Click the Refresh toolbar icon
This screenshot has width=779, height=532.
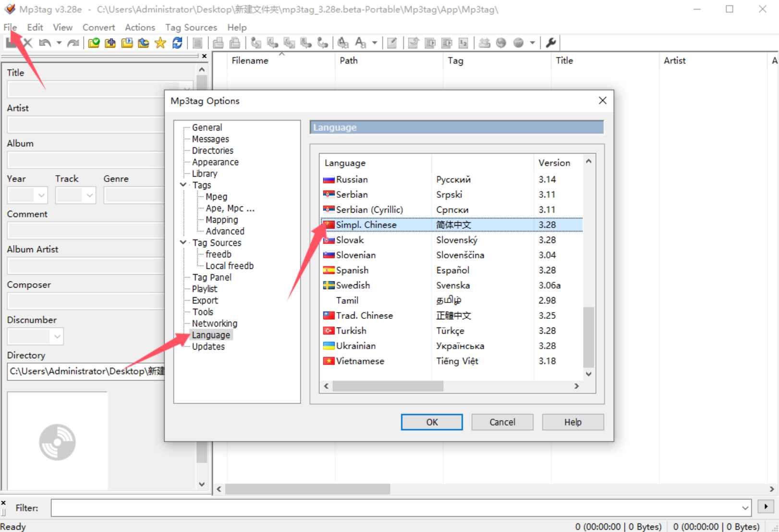(177, 42)
